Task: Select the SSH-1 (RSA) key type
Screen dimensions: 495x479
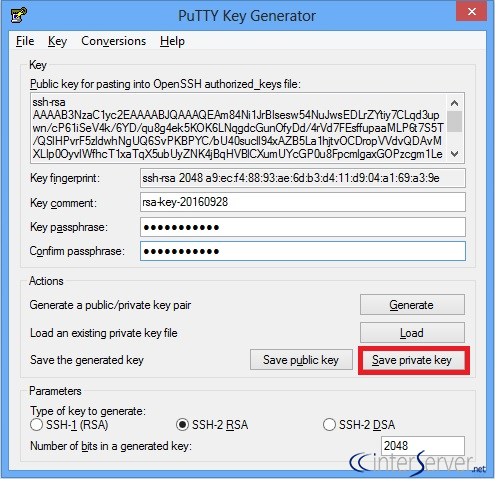Action: point(69,425)
